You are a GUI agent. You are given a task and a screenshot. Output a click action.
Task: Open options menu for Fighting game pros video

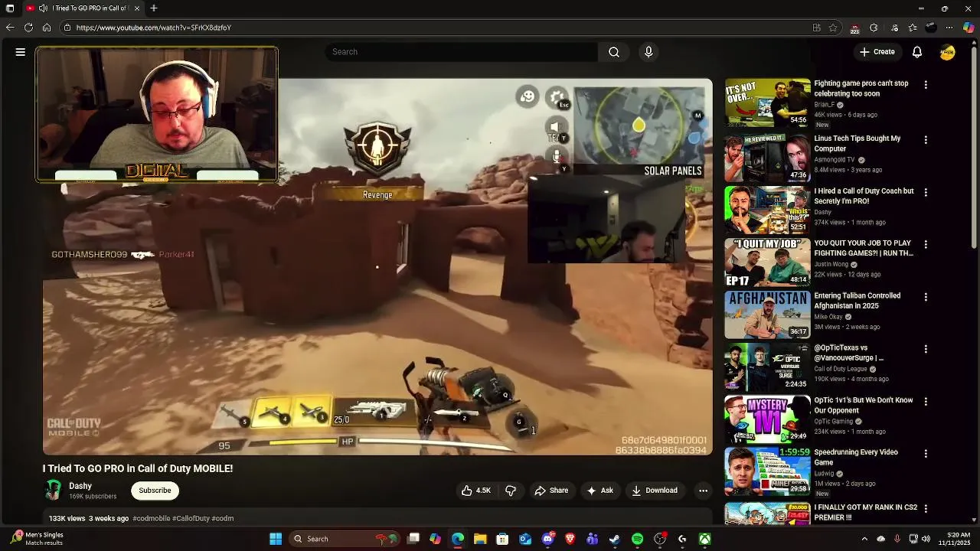[x=926, y=85]
